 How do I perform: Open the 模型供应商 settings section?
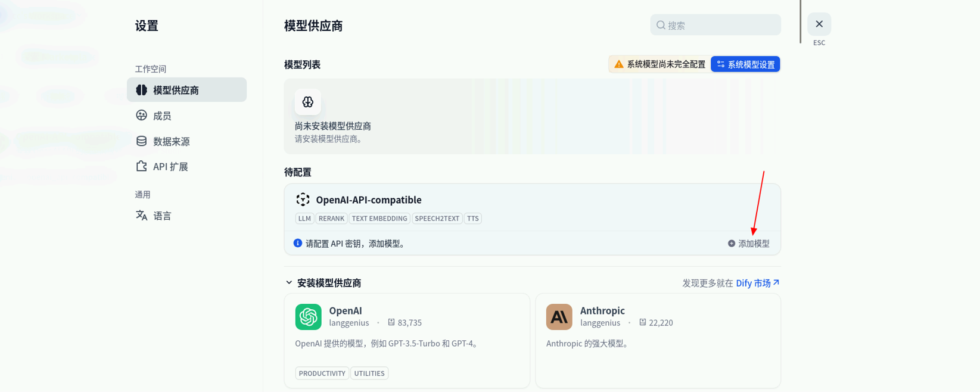(x=186, y=90)
